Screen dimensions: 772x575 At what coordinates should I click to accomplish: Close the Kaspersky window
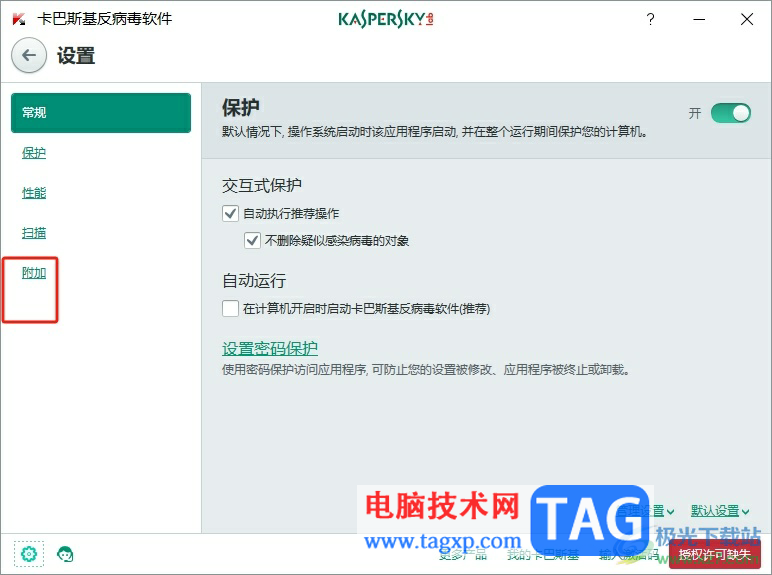point(747,19)
